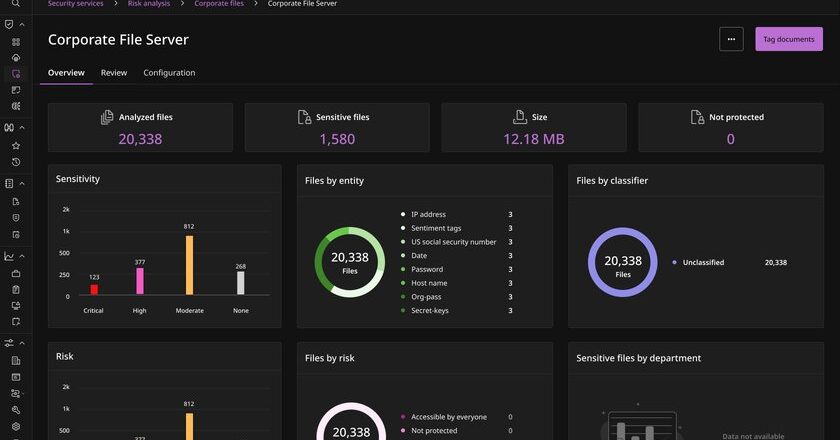Click the Tag documents button

(x=789, y=39)
